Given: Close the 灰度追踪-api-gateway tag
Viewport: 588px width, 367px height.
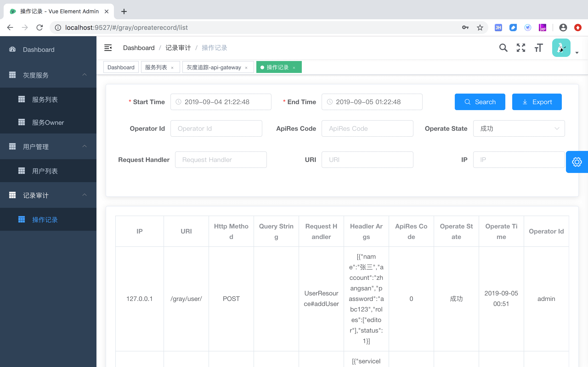Looking at the screenshot, I should click(x=246, y=68).
